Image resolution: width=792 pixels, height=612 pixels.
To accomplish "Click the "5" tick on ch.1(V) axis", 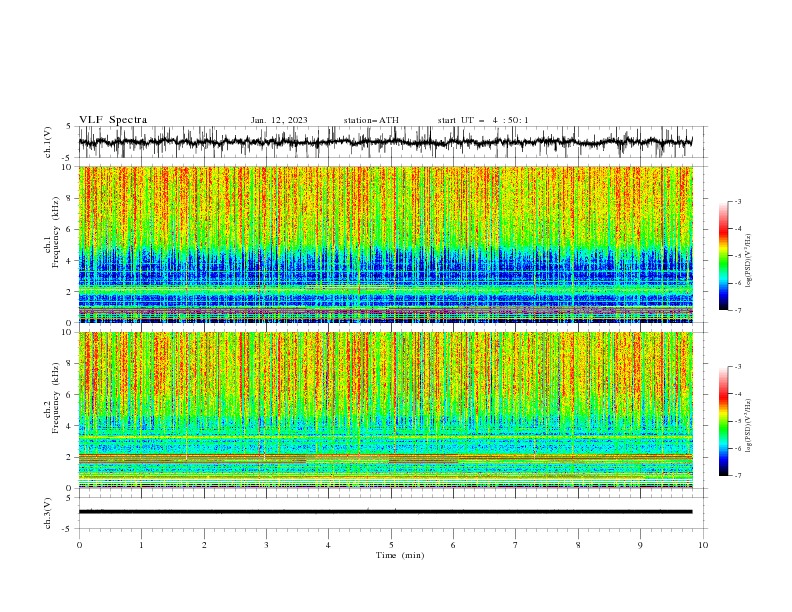I will pos(68,127).
